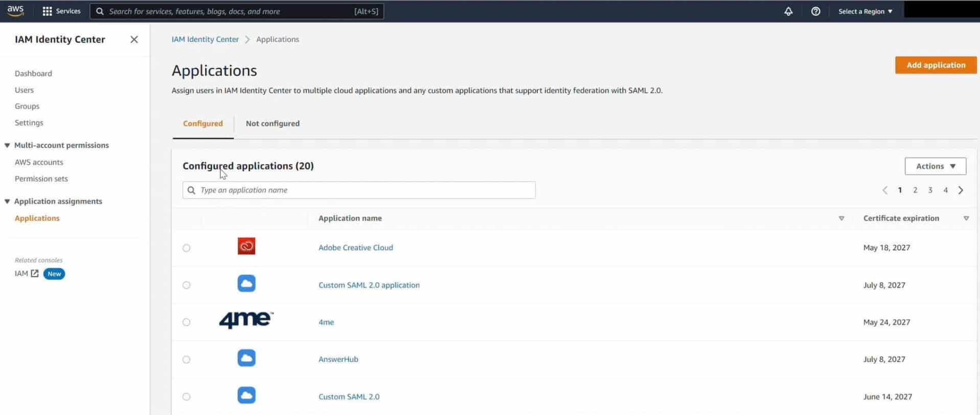Click page 1 in pagination
Viewport: 980px width, 415px height.
point(900,190)
